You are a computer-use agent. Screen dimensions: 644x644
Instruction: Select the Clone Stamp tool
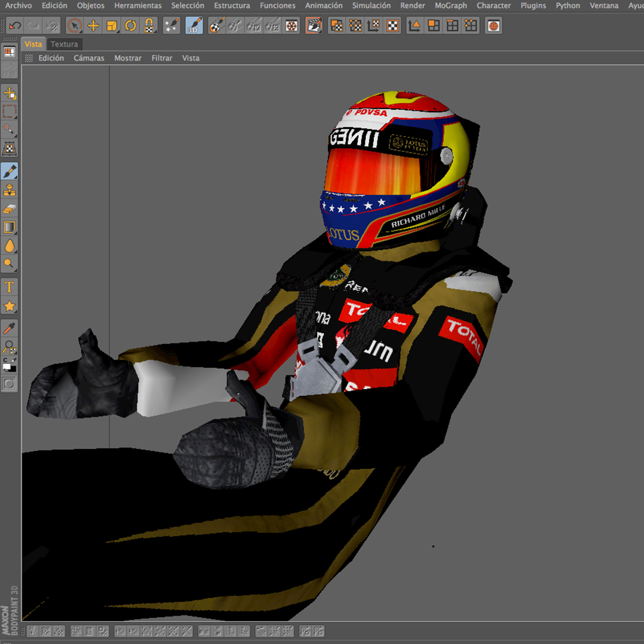click(x=9, y=190)
